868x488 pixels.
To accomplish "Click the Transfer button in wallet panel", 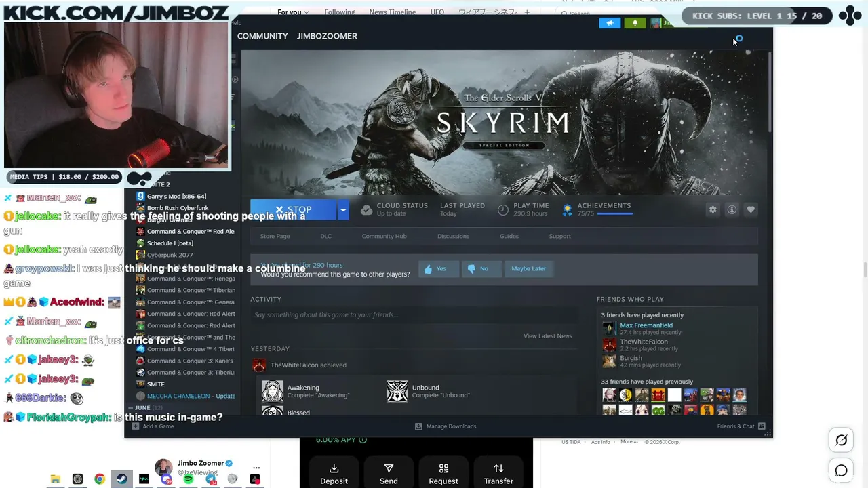I will click(x=498, y=474).
